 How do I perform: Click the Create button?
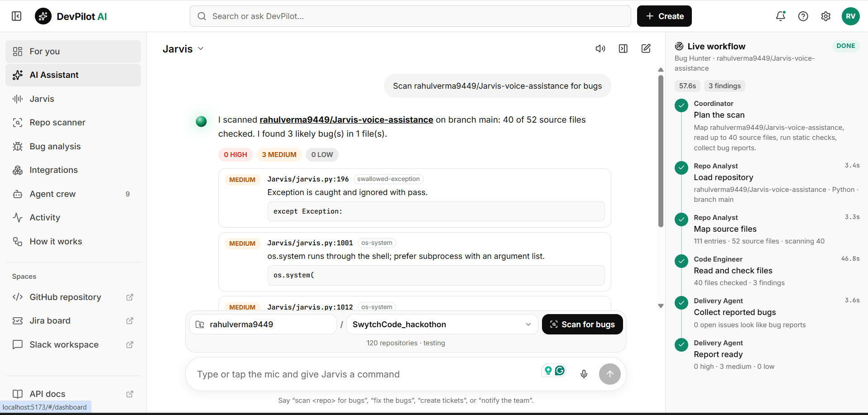[664, 16]
